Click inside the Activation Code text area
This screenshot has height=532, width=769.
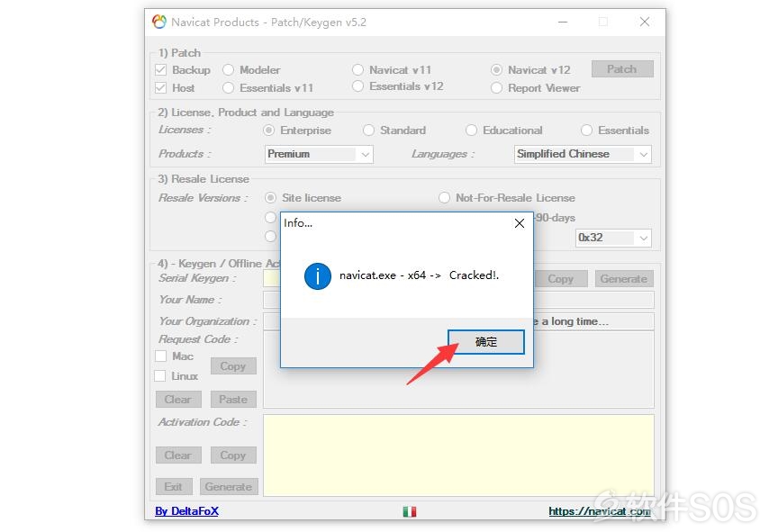coord(458,455)
